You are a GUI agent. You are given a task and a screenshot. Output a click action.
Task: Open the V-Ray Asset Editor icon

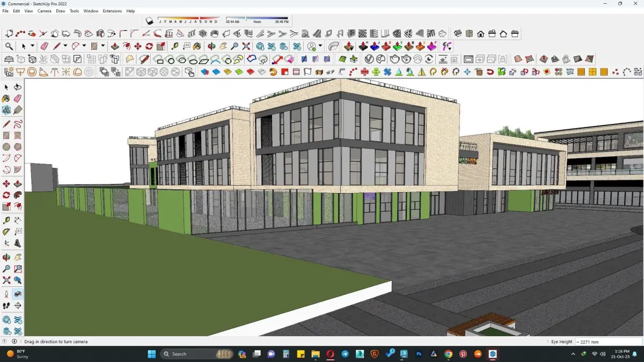tap(369, 59)
